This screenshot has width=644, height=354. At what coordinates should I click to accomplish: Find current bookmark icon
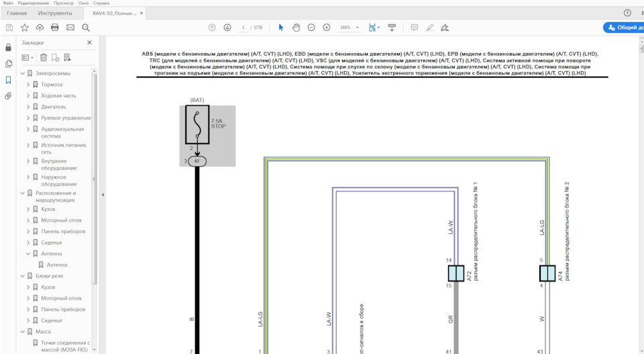[x=67, y=58]
